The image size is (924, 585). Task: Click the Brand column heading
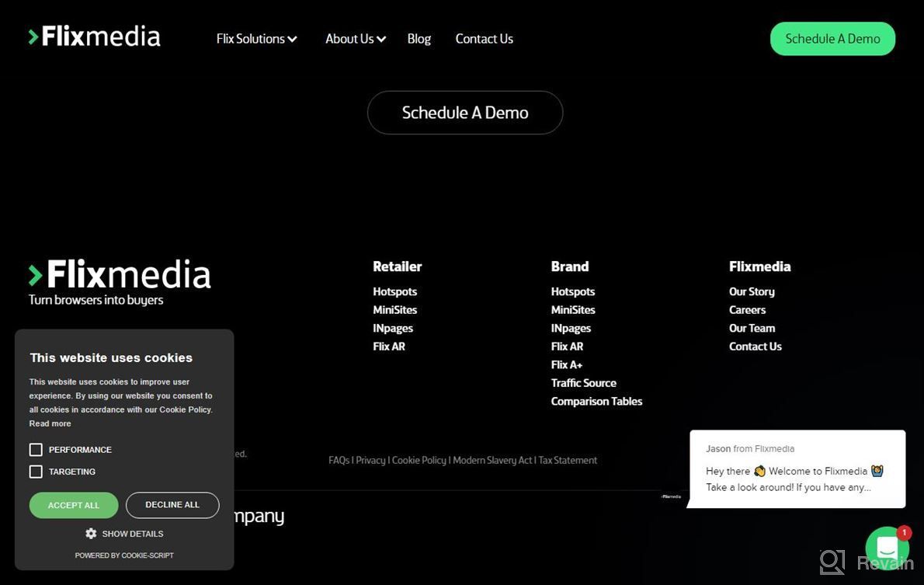pos(570,266)
